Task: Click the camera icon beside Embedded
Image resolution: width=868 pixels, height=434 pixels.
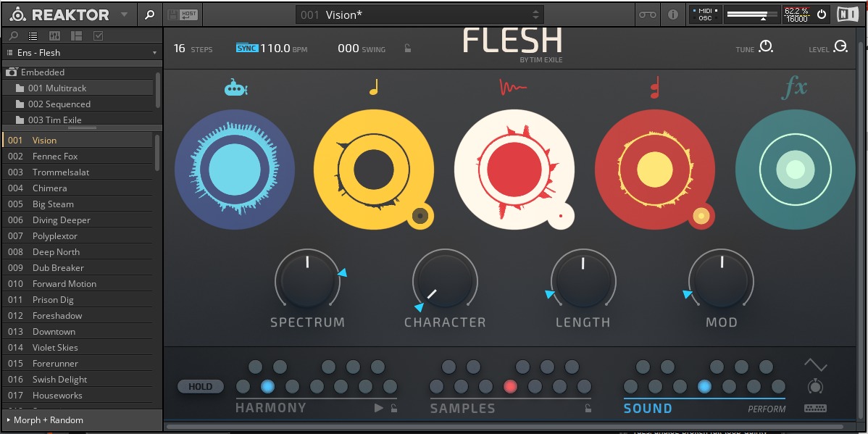Action: (x=11, y=72)
